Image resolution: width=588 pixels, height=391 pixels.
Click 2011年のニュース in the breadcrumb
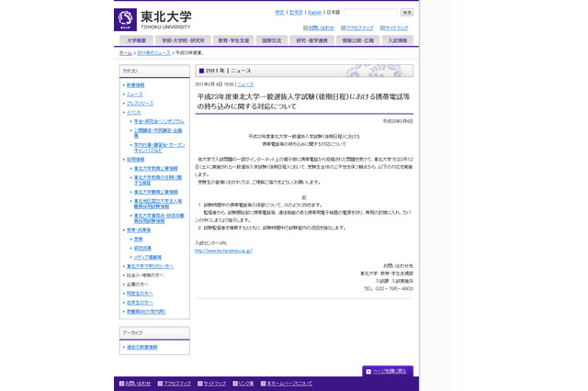(x=153, y=53)
